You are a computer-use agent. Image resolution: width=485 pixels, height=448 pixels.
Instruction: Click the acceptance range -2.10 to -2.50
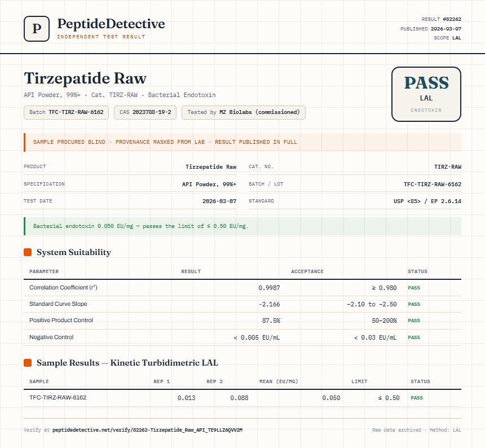coord(372,304)
